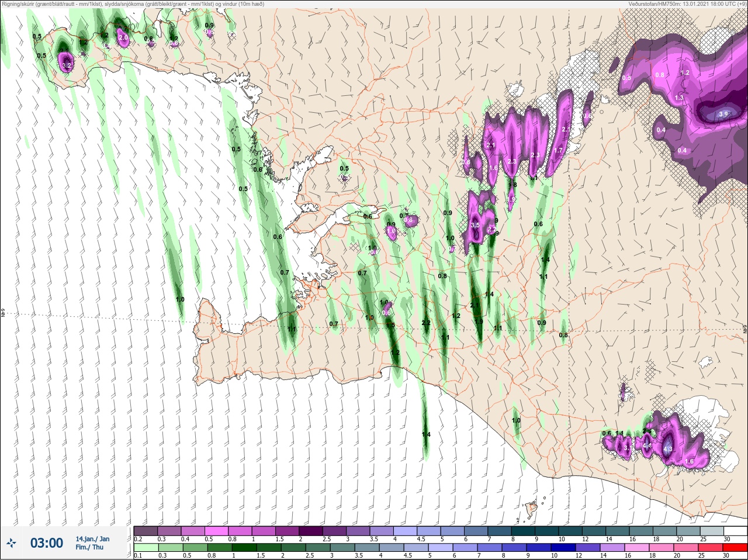Pick the top legend white swatch starting at 30
Image resolution: width=748 pixels, height=560 pixels.
(x=735, y=531)
